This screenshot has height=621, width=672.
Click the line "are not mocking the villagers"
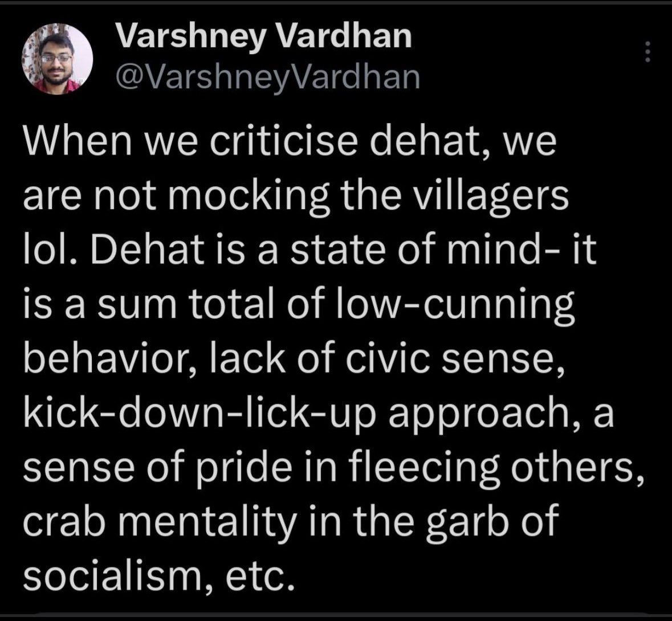[x=296, y=198]
